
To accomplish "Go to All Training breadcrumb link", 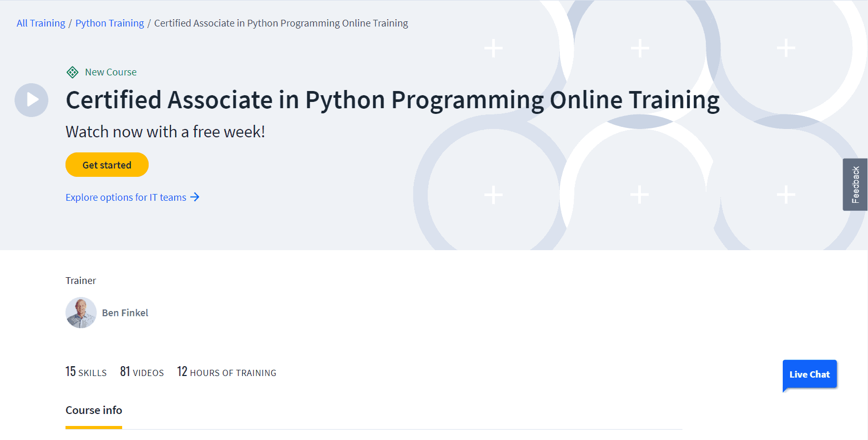I will 41,23.
